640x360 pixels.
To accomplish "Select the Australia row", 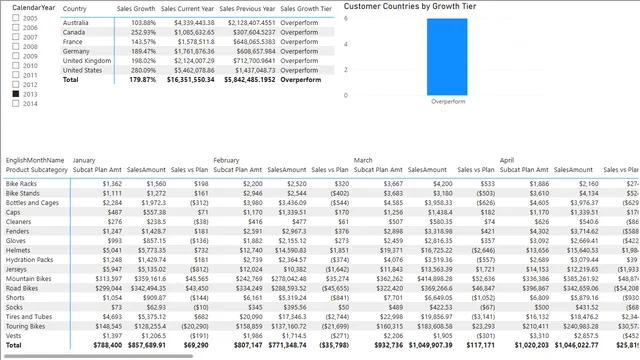I will click(198, 23).
